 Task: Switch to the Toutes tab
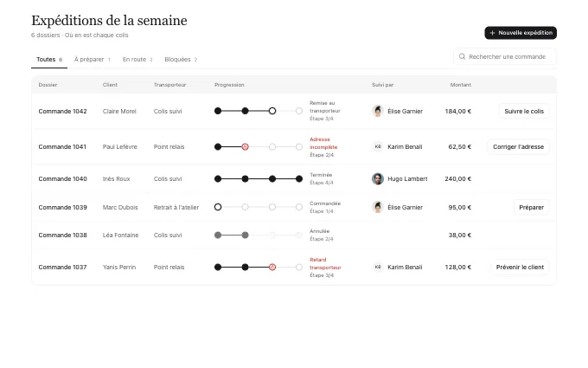tap(49, 60)
